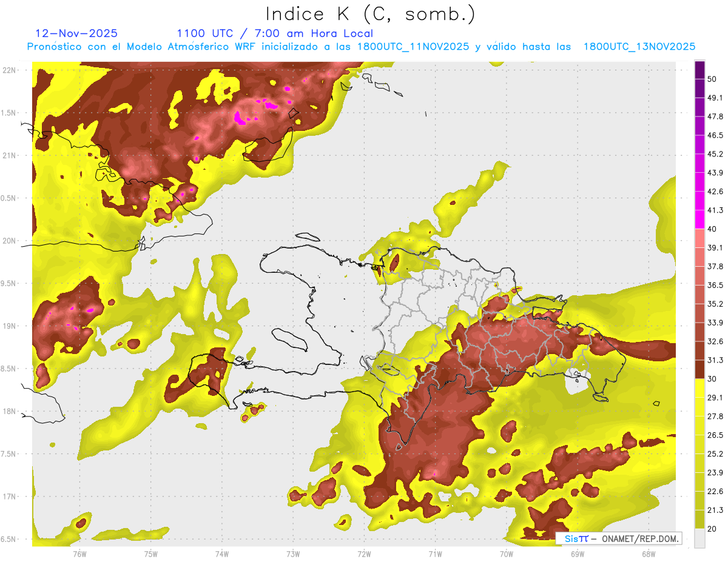Click the '20N' latitude axis label

[9, 241]
